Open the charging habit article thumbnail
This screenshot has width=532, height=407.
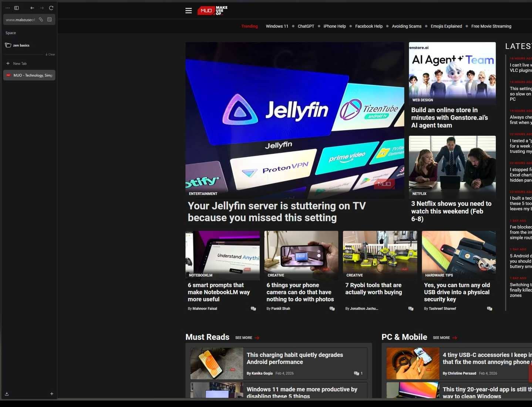(217, 363)
